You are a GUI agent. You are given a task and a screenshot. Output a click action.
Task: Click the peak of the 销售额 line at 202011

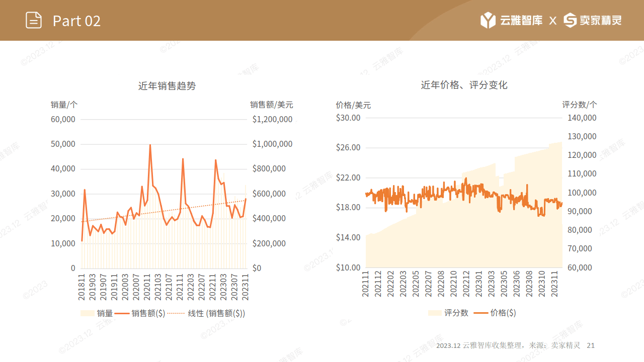150,145
